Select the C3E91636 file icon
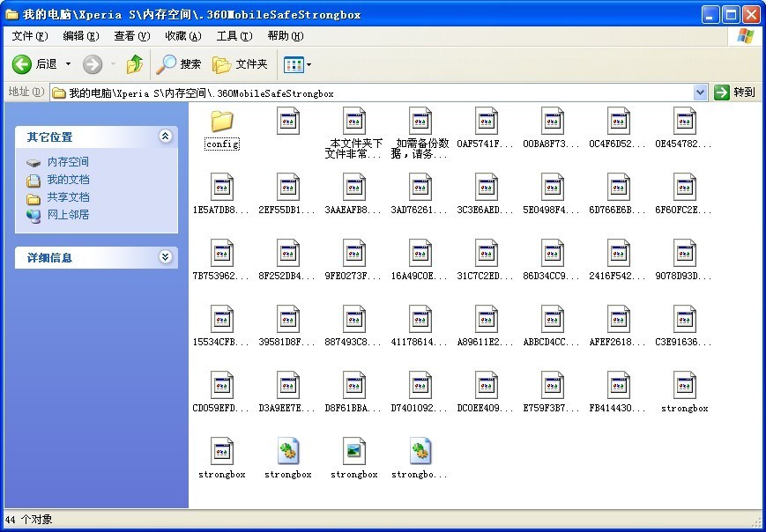The image size is (766, 532). tap(684, 319)
